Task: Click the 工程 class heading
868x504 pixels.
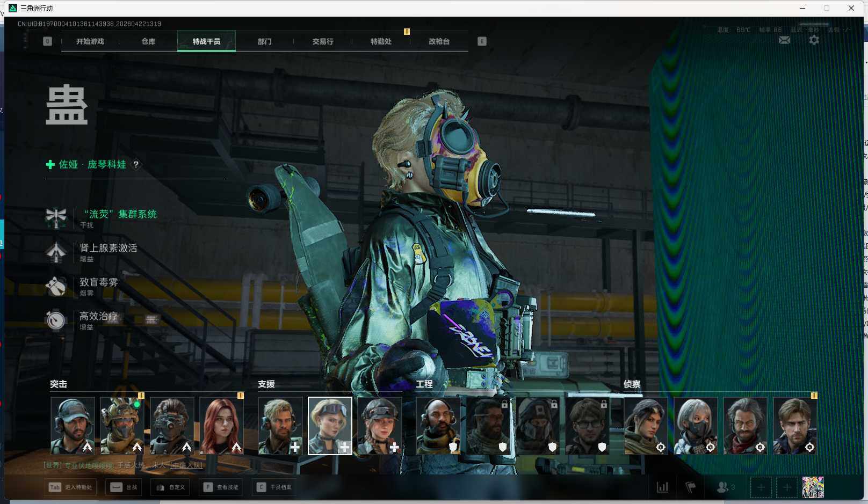Action: coord(424,384)
